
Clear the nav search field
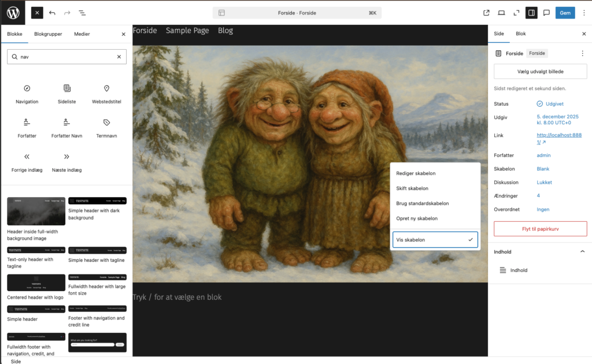tap(119, 57)
